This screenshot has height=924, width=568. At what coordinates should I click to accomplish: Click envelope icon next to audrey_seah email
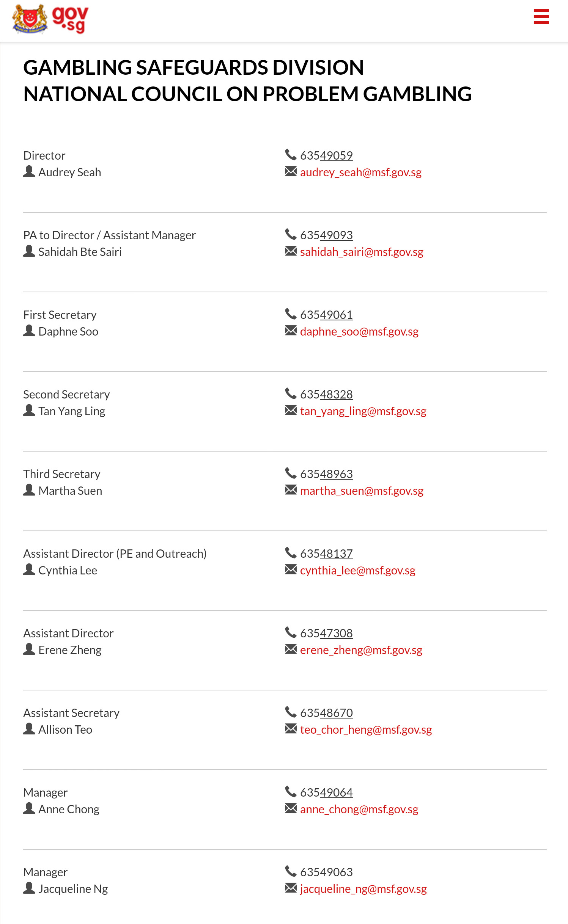(x=291, y=171)
